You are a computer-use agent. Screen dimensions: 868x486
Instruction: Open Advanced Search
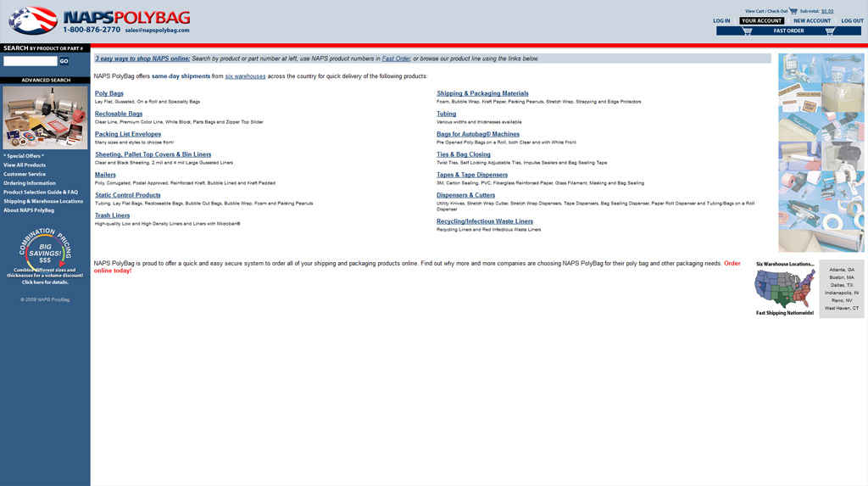click(46, 80)
